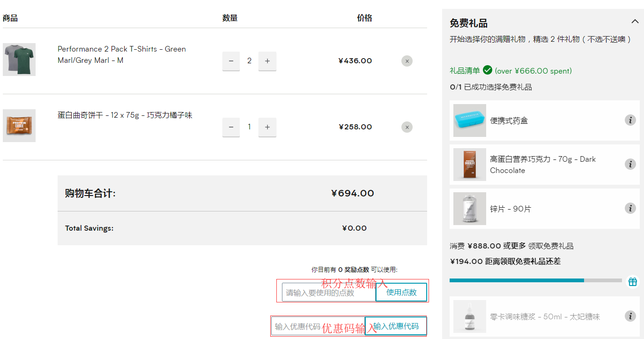The image size is (644, 339).
Task: Select the 便携式药盒 free gift
Action: point(509,121)
